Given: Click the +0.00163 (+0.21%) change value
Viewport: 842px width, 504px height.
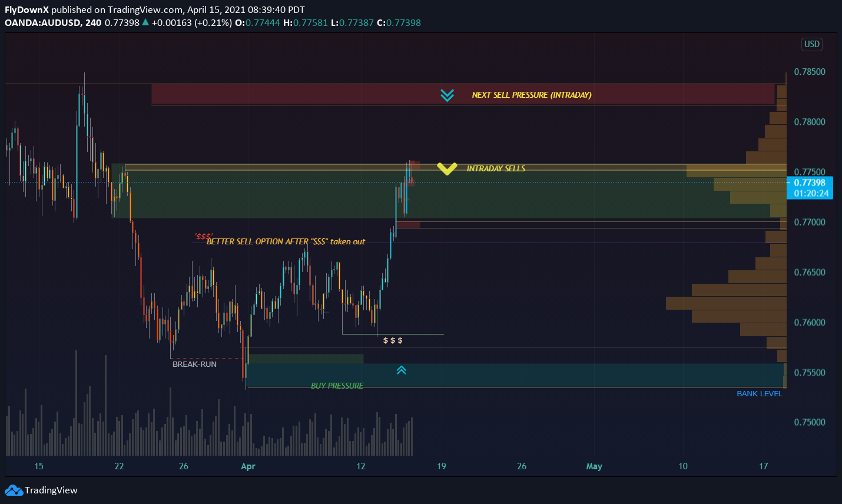Looking at the screenshot, I should (x=191, y=22).
